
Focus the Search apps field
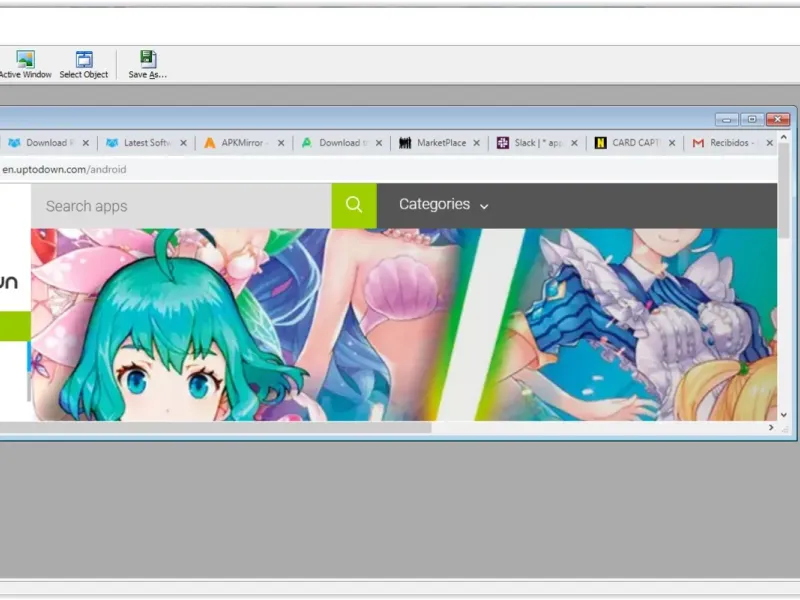[181, 206]
